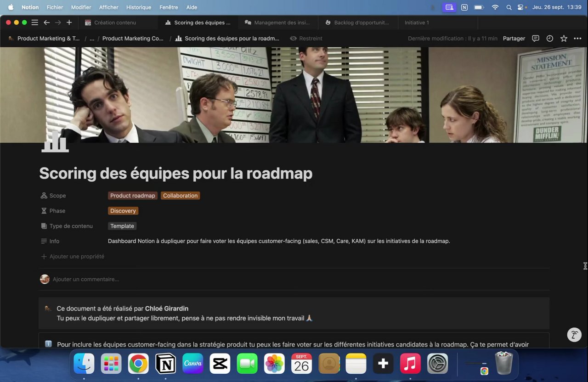Open the Template content type tag
This screenshot has width=588, height=382.
122,226
